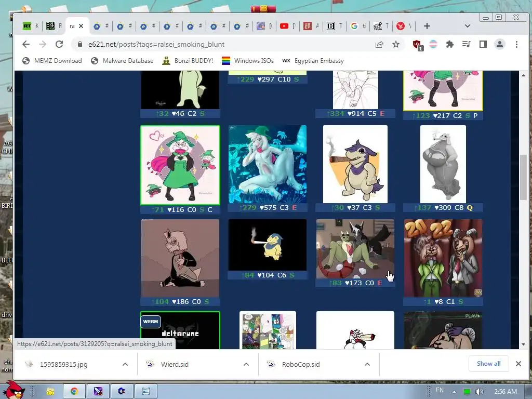Open the uBlock Origin extension icon
The height and width of the screenshot is (399, 532).
417,45
